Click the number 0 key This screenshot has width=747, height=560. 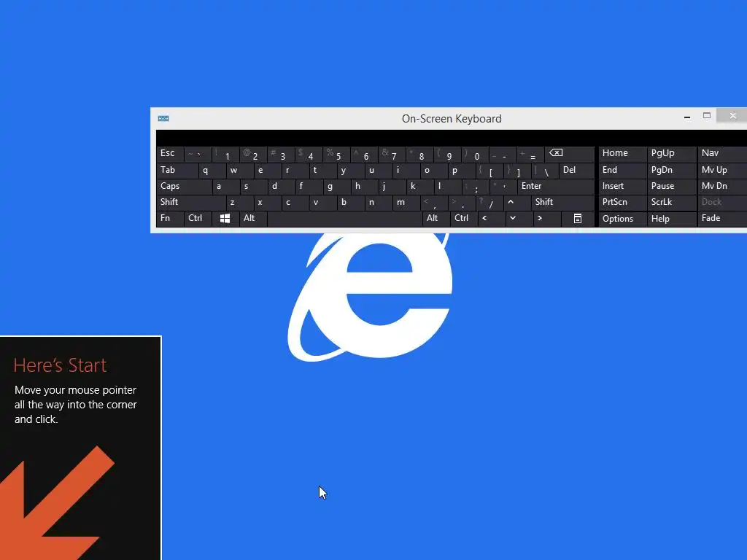pyautogui.click(x=474, y=154)
